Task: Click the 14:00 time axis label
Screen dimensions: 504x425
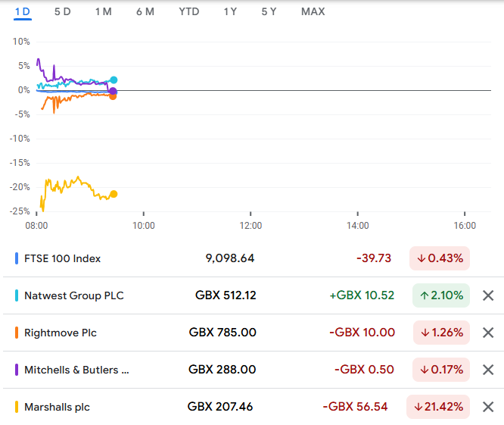Action: 358,226
